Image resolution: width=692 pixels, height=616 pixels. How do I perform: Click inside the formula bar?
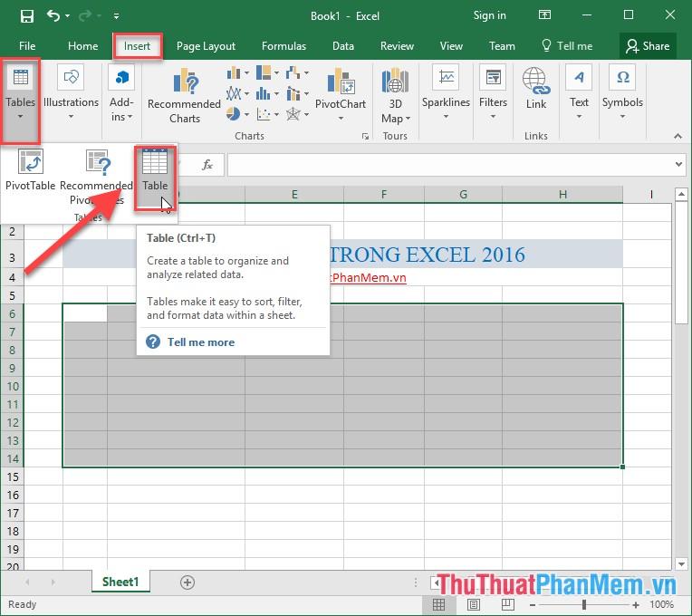click(x=449, y=165)
